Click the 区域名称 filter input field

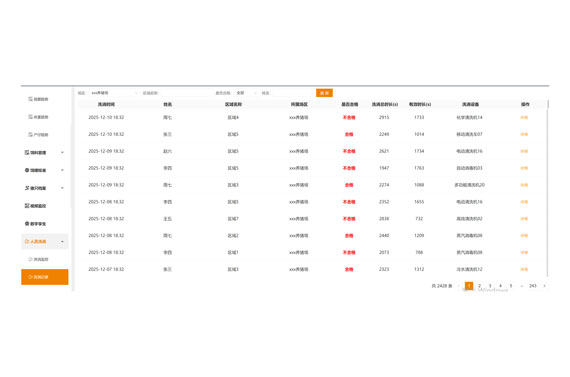click(x=185, y=93)
